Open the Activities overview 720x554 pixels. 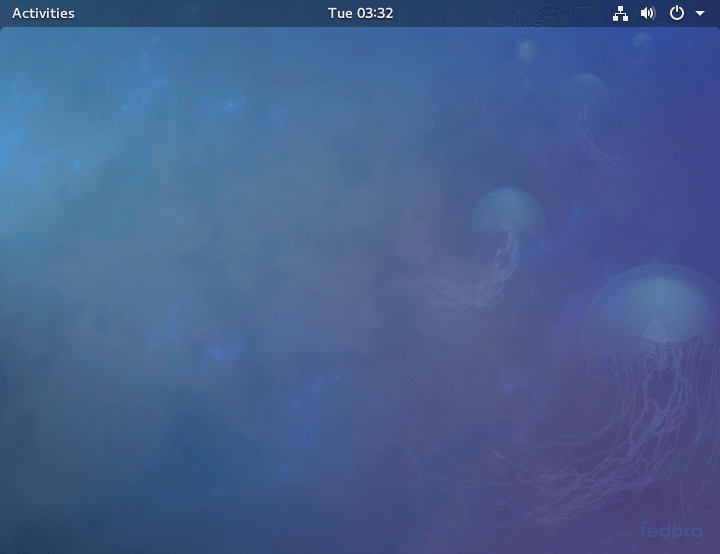pyautogui.click(x=43, y=13)
